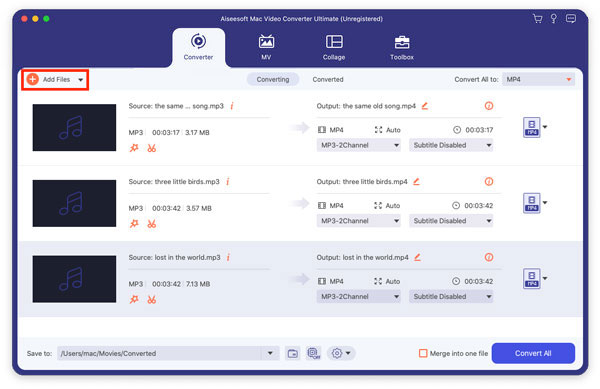Switch to the MV tab
This screenshot has height=389, width=600.
(266, 48)
